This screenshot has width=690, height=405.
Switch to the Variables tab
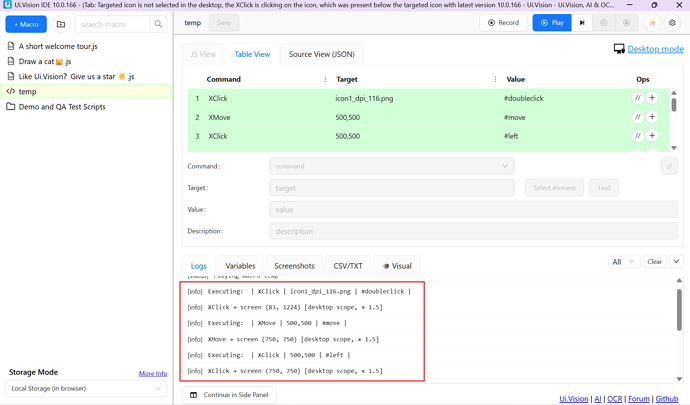pyautogui.click(x=240, y=266)
